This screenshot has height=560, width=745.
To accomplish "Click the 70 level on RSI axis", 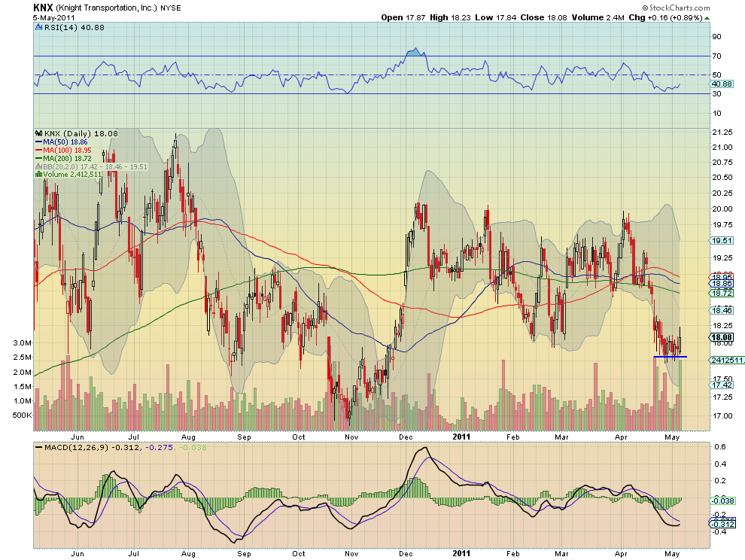I will point(716,56).
